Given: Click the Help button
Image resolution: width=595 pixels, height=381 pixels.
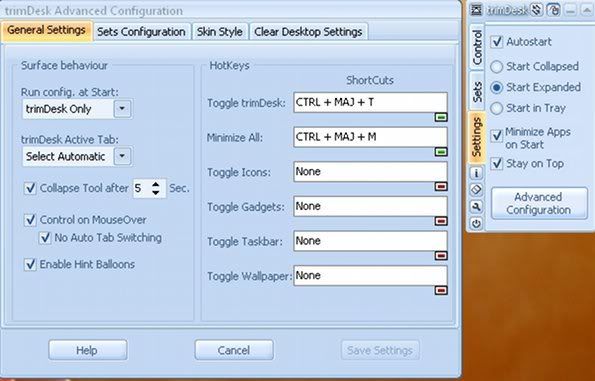Looking at the screenshot, I should coord(88,350).
